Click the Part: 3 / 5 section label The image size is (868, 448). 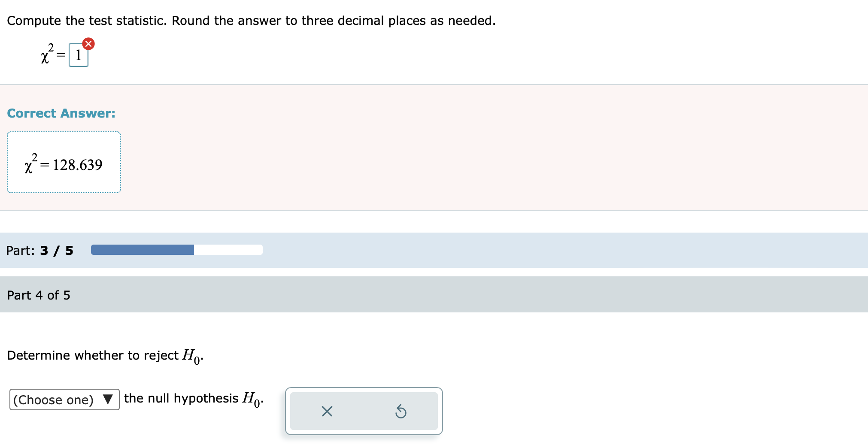39,250
